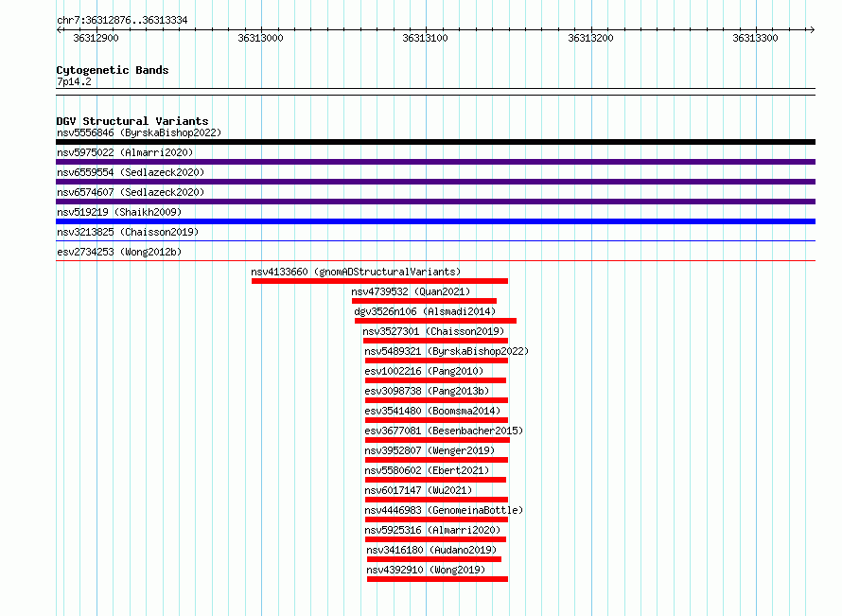Open nsv3952807 (Wenger2019) variant label
842x616 pixels.
point(430,450)
